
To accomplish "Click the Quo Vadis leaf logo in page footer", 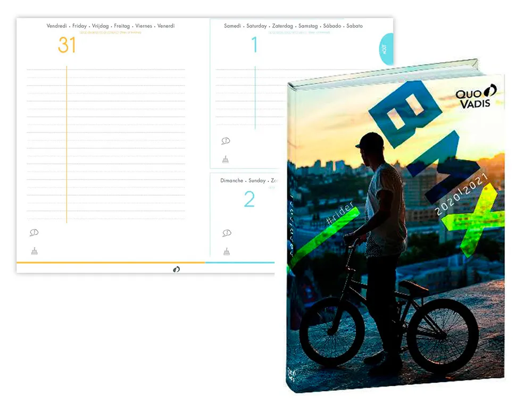I will pos(176,269).
